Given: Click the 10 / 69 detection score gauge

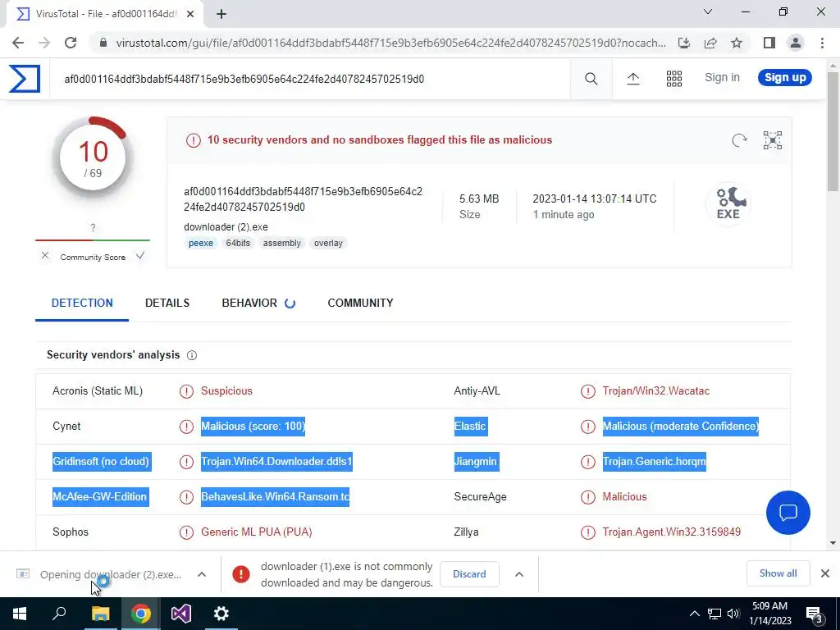Looking at the screenshot, I should coord(93,158).
